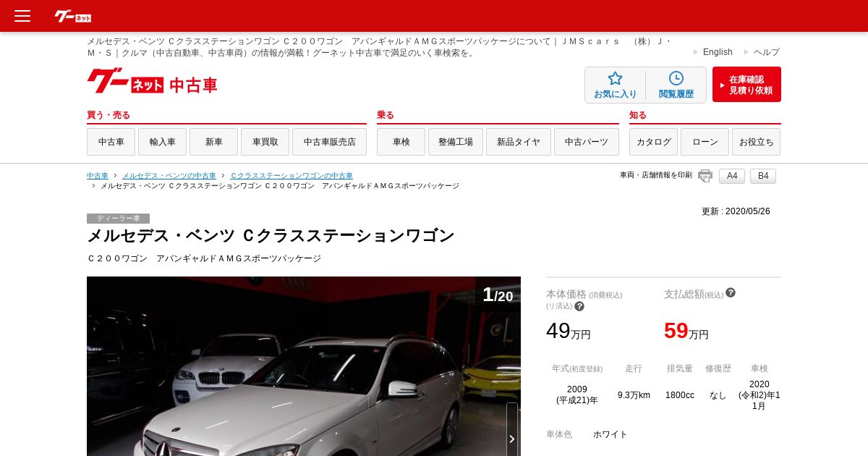Click the 1800cc displacement value
Image resolution: width=868 pixels, height=456 pixels.
click(x=680, y=395)
